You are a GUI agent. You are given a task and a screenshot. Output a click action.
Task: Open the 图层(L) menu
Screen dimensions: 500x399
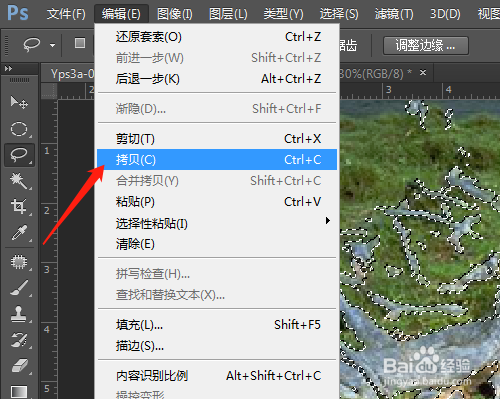[x=228, y=14]
